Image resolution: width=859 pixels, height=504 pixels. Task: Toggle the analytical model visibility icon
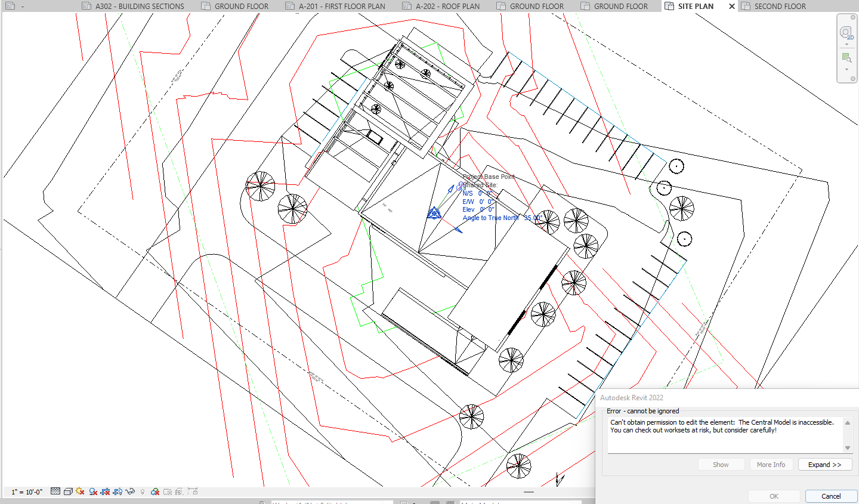[x=180, y=491]
